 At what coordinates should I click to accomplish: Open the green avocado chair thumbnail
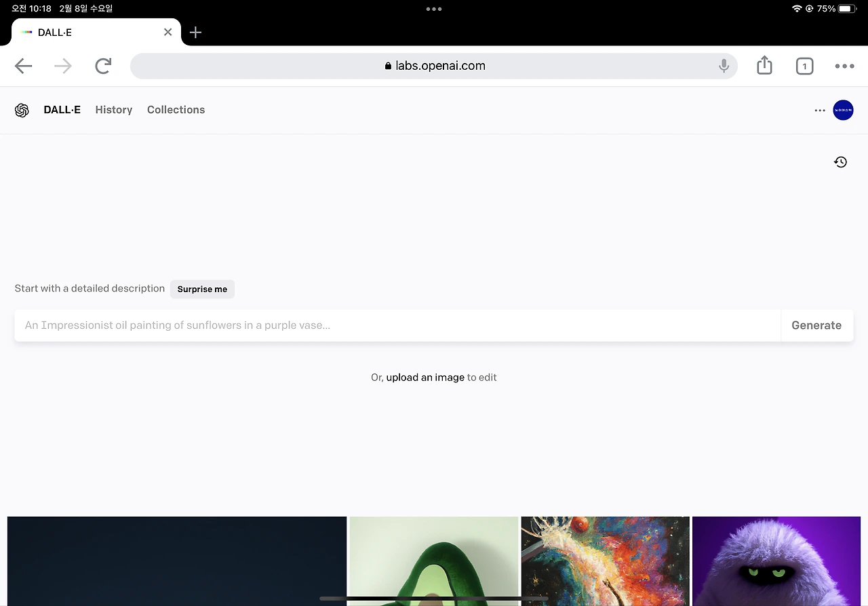coord(434,561)
